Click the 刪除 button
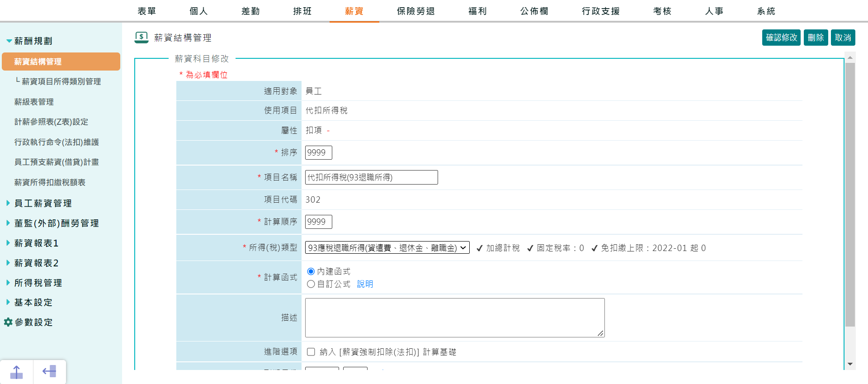This screenshot has width=868, height=384. [x=816, y=38]
